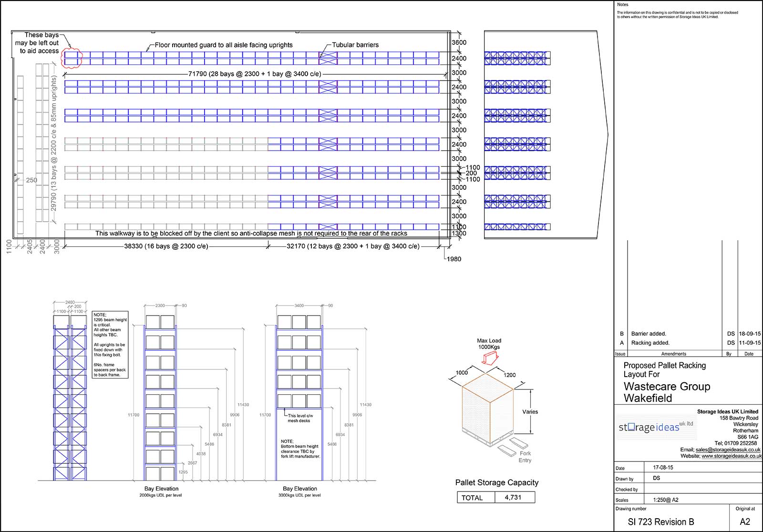The width and height of the screenshot is (763, 532).
Task: Click the 'Bottom beam height clearance TBC' note
Action: point(300,449)
